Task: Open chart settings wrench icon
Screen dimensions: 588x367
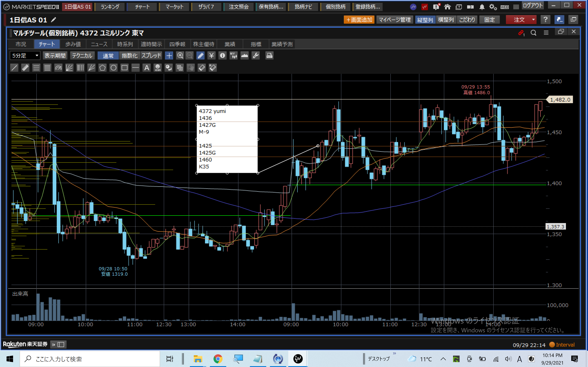Action: [x=256, y=56]
